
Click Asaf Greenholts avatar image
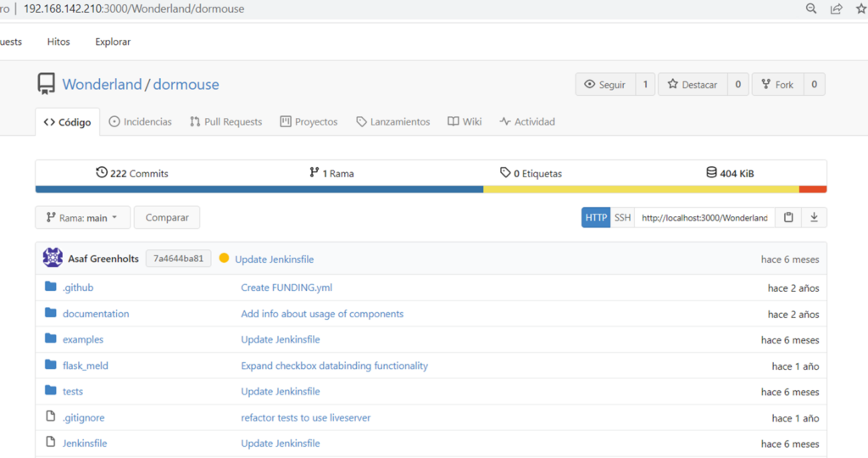click(53, 258)
